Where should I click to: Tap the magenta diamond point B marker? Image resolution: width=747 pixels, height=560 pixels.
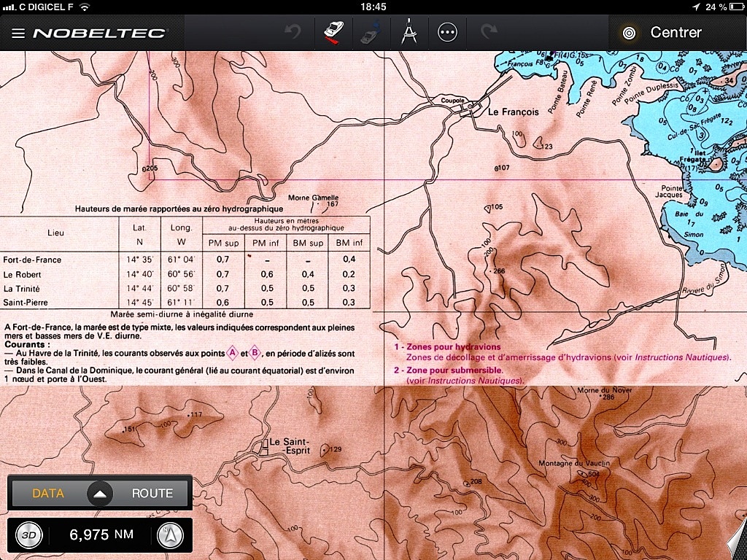pos(255,353)
